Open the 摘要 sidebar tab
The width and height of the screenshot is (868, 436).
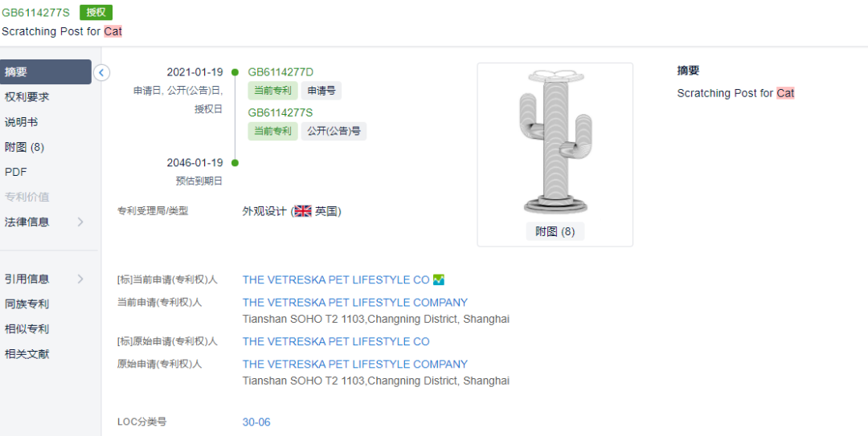pos(45,72)
